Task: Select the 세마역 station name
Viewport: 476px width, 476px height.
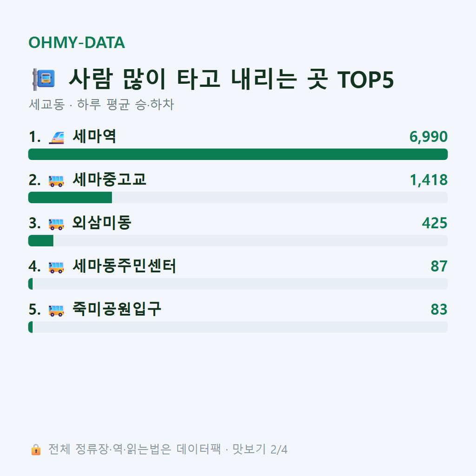Action: click(94, 136)
